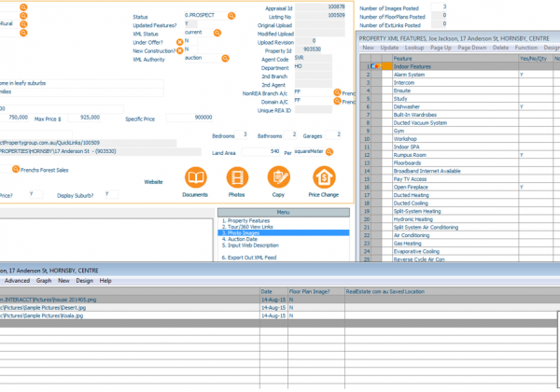
Task: Click lookup icon beside Frenchs Forest Sales
Action: 16,169
